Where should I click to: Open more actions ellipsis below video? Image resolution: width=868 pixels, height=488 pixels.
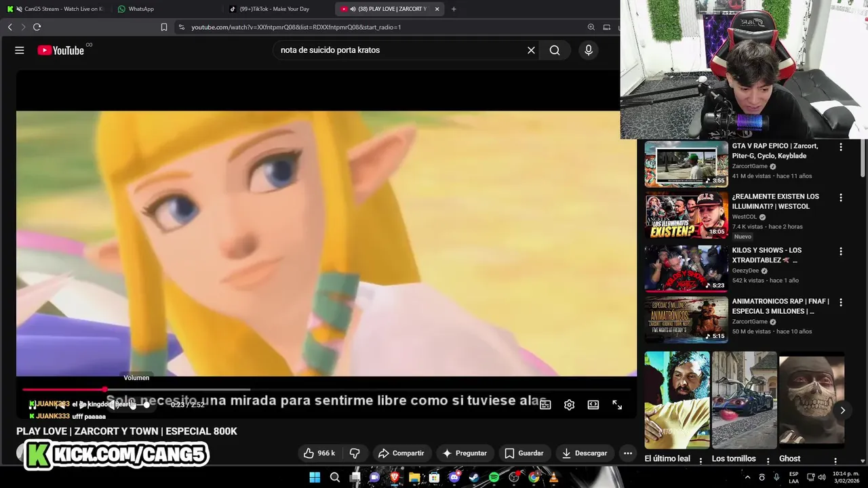coord(628,453)
